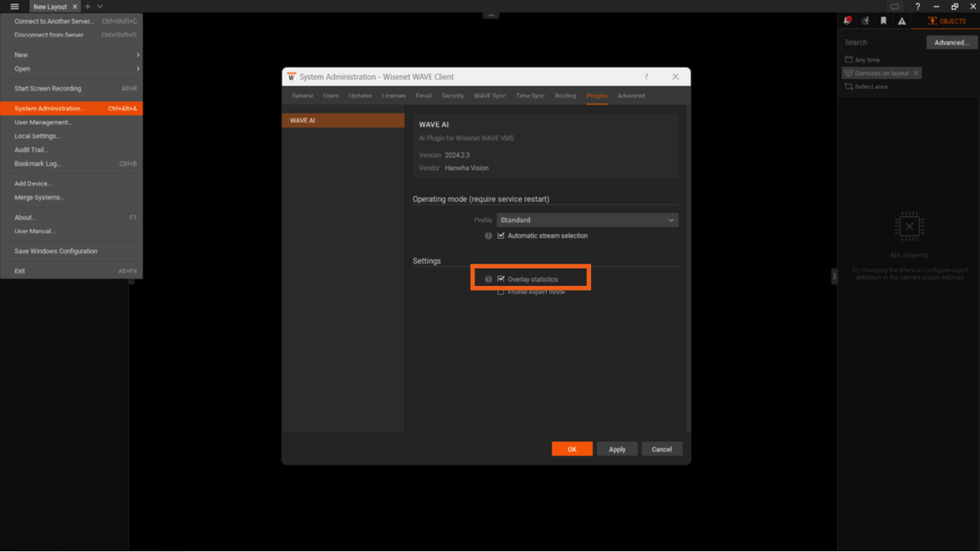This screenshot has height=552, width=980.
Task: Click the main window help question mark
Action: coord(917,6)
